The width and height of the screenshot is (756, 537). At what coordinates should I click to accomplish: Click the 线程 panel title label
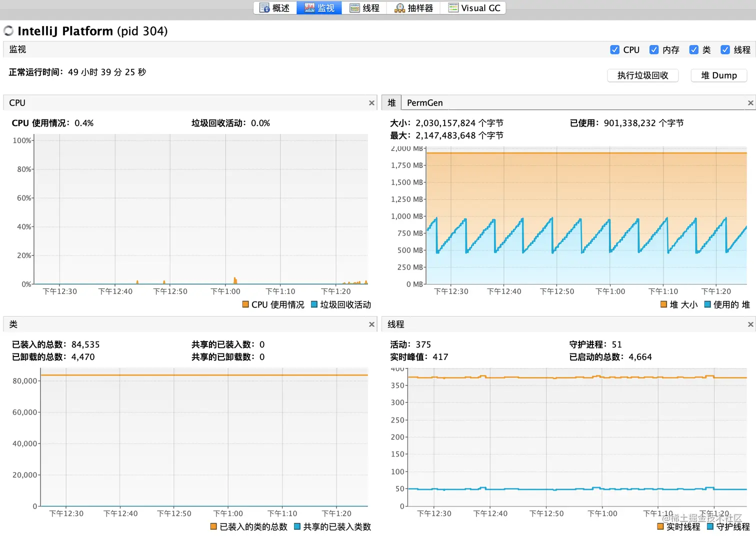point(396,324)
